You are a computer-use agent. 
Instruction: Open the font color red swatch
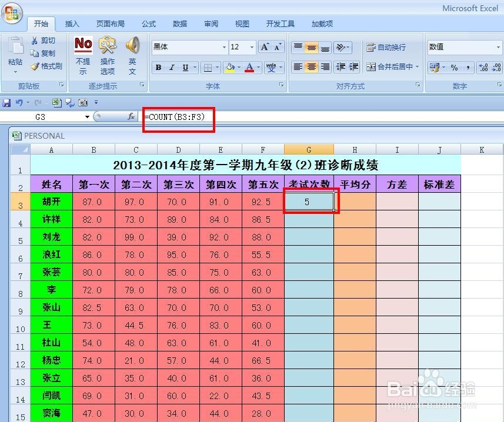point(250,66)
